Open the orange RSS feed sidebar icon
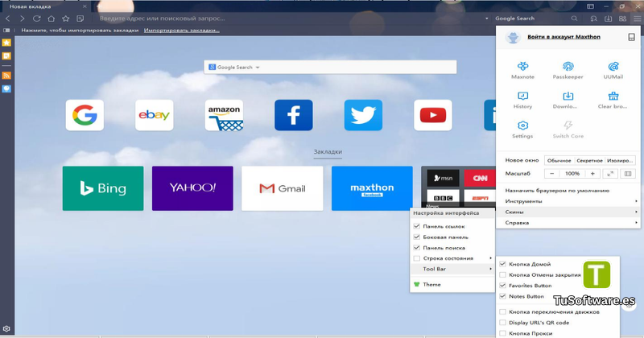Image resolution: width=644 pixels, height=338 pixels. click(6, 76)
